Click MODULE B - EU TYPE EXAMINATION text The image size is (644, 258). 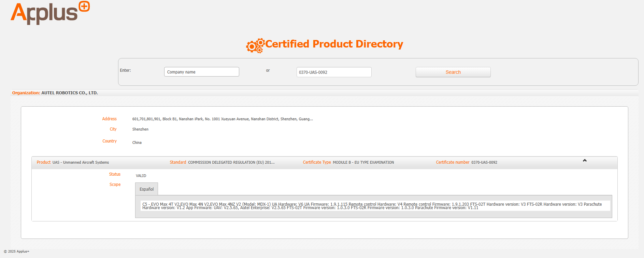(363, 163)
